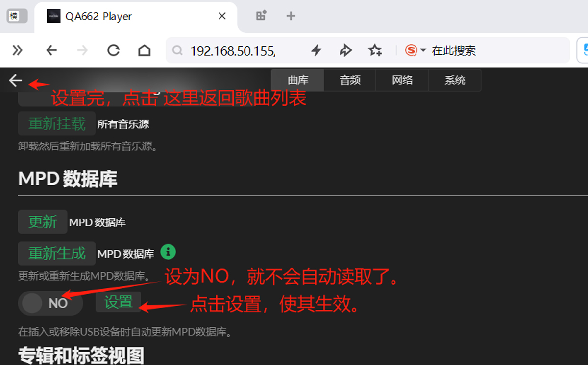Click the 更新 button to update MPD database
Viewport: 588px width, 365px height.
[42, 221]
